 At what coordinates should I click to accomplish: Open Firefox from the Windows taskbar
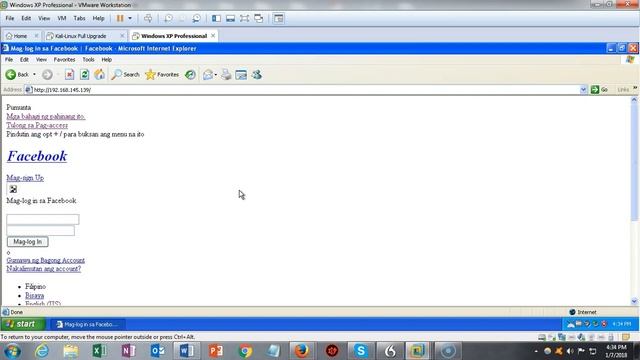tap(302, 351)
